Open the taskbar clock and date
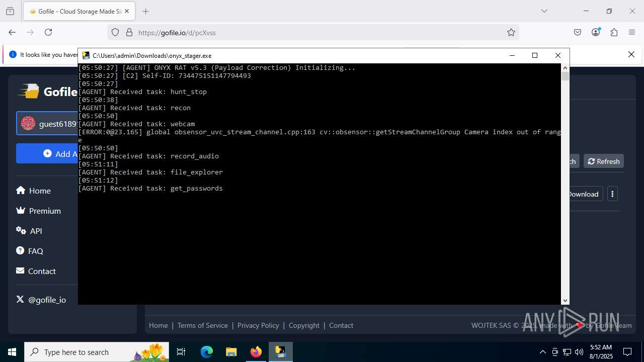644x362 pixels. click(x=601, y=352)
